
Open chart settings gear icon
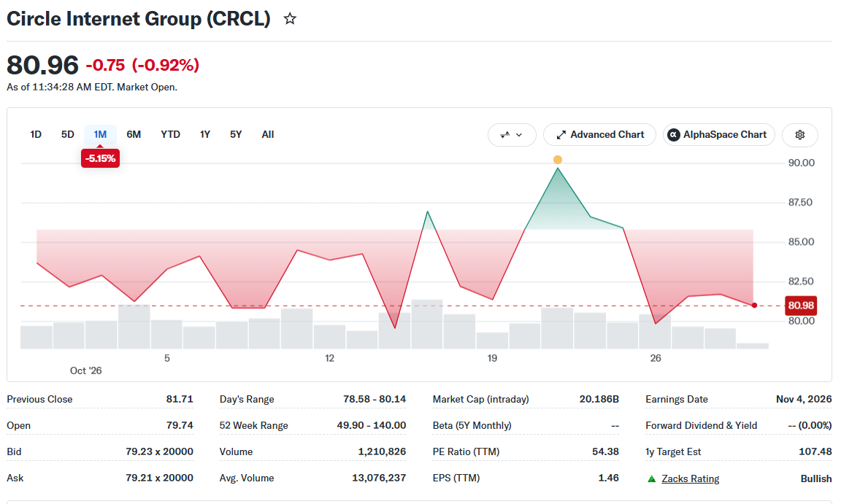point(799,134)
